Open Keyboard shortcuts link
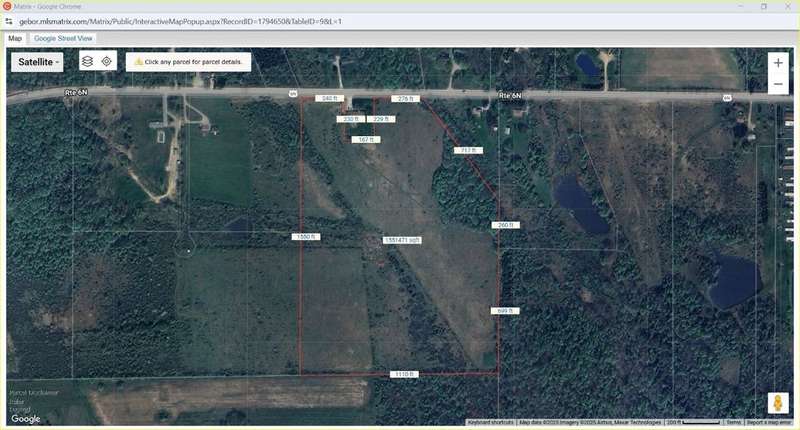Viewport: 800px width, 430px height. tap(491, 423)
